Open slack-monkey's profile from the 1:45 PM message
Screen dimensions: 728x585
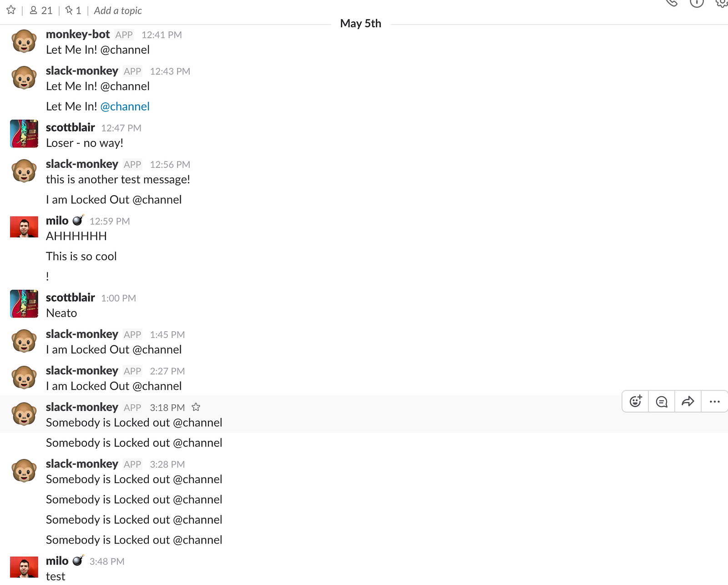coord(82,334)
